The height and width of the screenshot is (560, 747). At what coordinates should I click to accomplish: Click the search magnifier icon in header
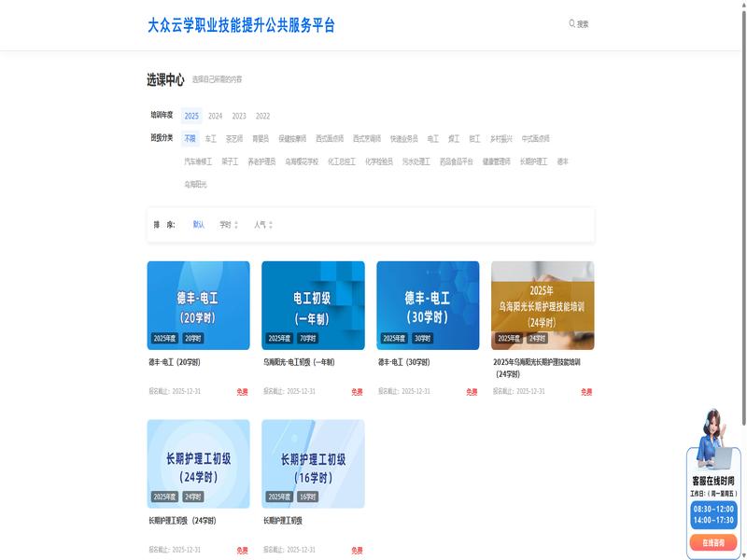tap(571, 23)
